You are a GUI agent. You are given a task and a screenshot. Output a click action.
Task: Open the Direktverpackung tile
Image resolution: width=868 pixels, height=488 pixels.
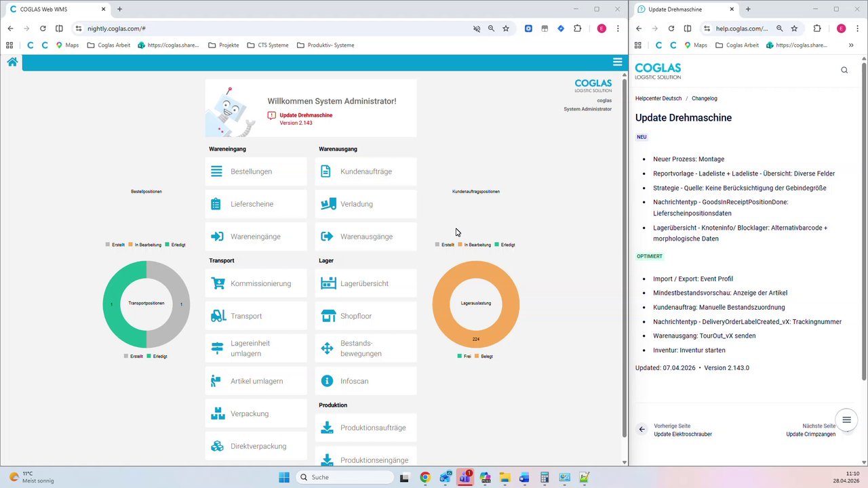tap(256, 446)
